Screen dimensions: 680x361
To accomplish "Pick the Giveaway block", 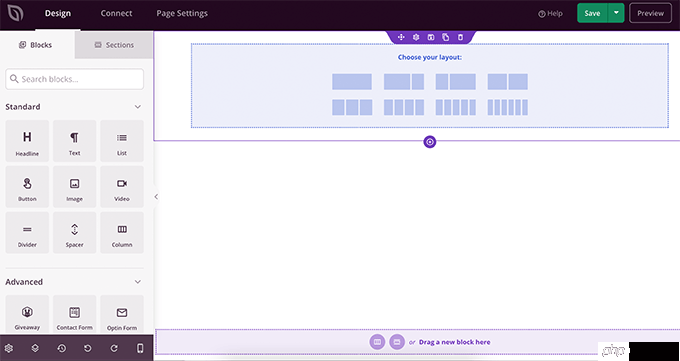I will point(27,316).
